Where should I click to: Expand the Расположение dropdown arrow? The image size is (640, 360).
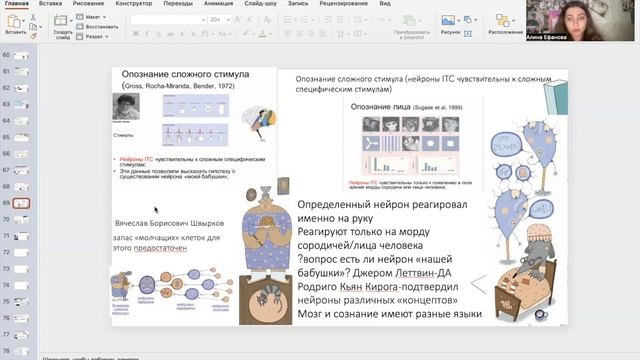click(x=513, y=20)
